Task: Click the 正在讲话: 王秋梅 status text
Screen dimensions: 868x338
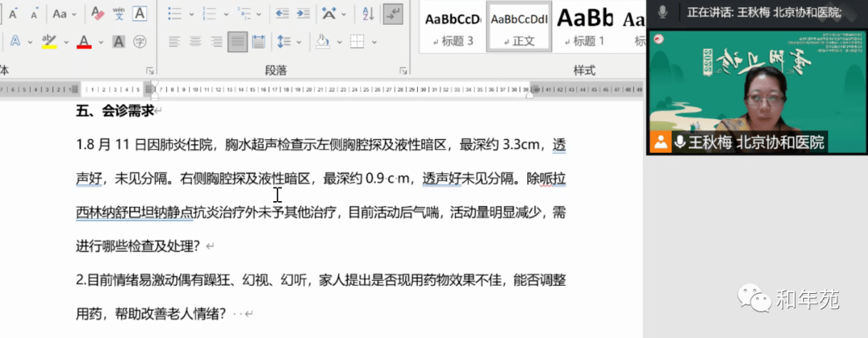Action: pos(764,12)
